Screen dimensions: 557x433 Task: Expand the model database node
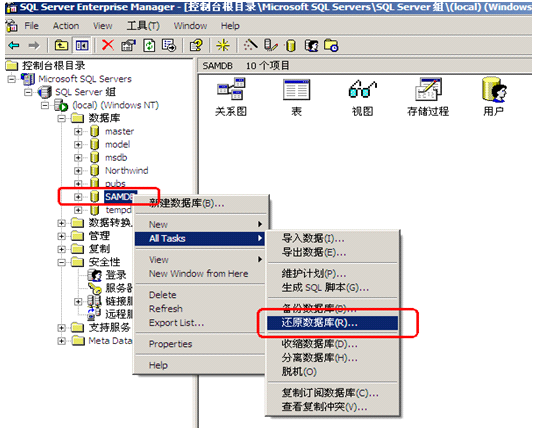pyautogui.click(x=78, y=145)
